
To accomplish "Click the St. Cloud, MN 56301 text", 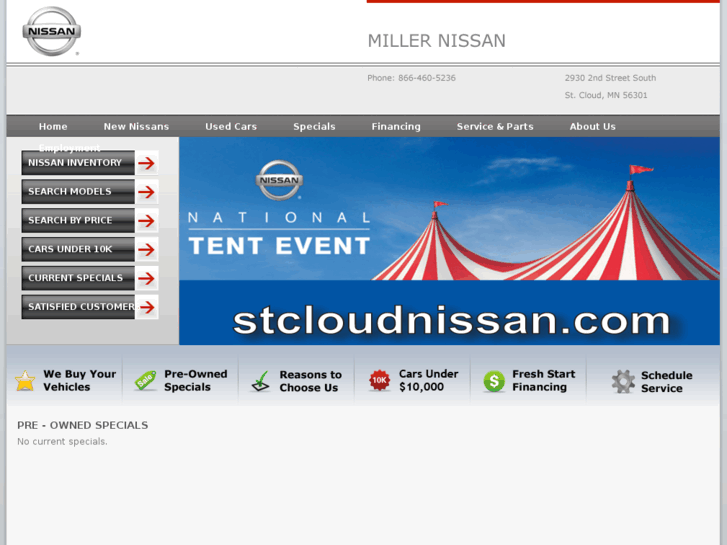I will pyautogui.click(x=606, y=95).
